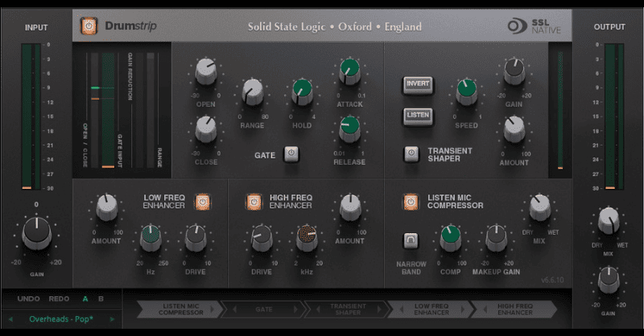Click the Redo button
Viewport: 644px width, 336px height.
click(59, 299)
